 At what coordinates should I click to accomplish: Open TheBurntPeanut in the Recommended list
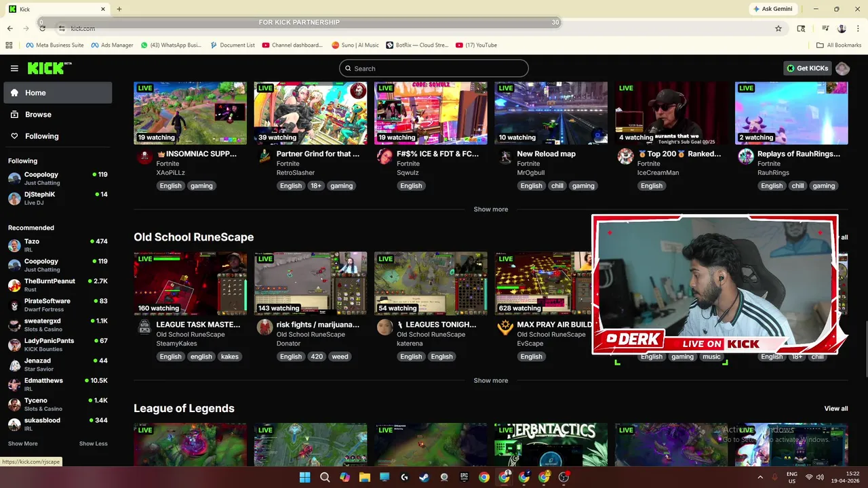58,285
